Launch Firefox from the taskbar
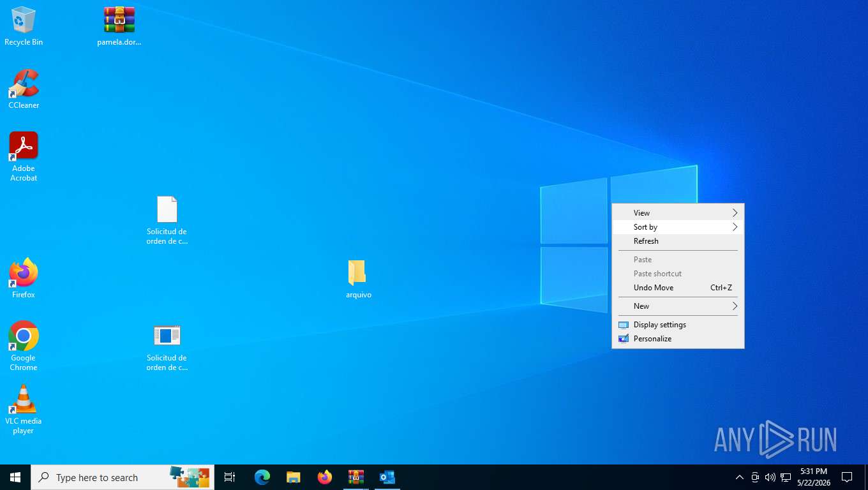 pos(325,477)
